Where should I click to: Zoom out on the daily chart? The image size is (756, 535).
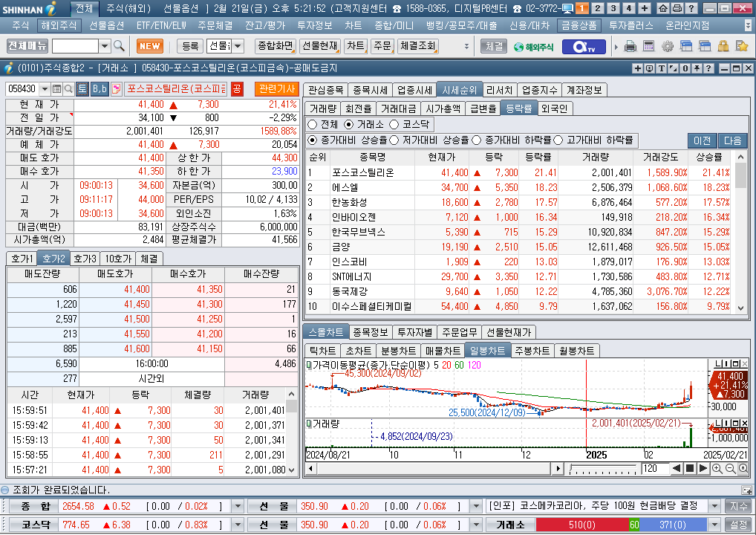[x=730, y=468]
